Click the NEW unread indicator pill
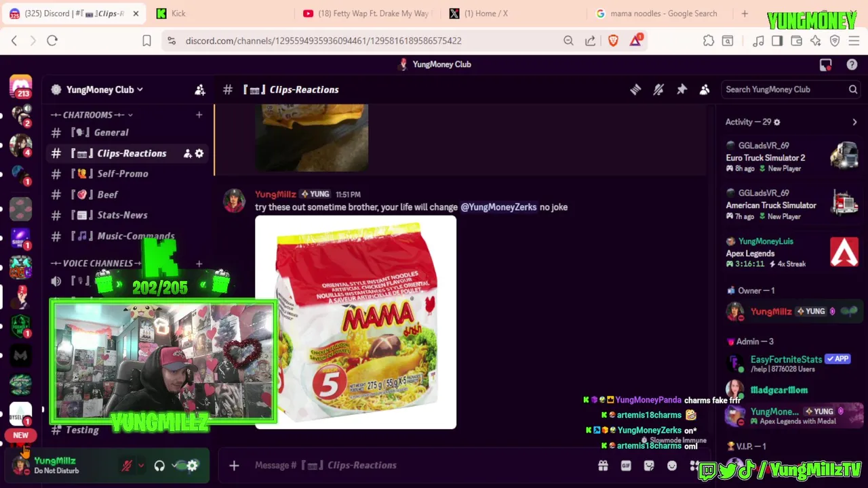The height and width of the screenshot is (488, 868). point(21,436)
